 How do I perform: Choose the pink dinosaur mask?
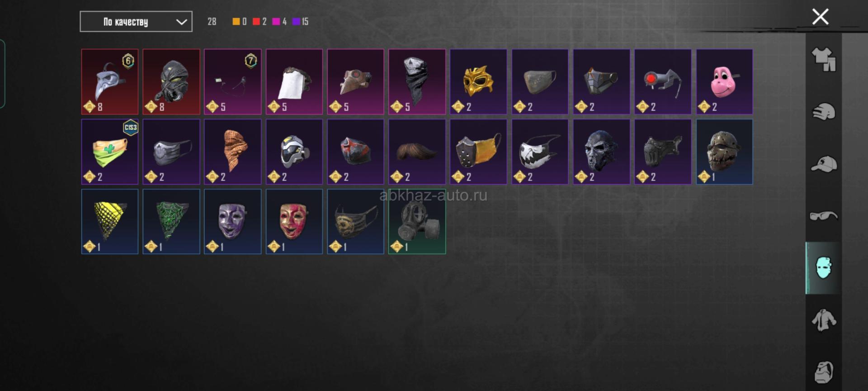click(x=724, y=82)
